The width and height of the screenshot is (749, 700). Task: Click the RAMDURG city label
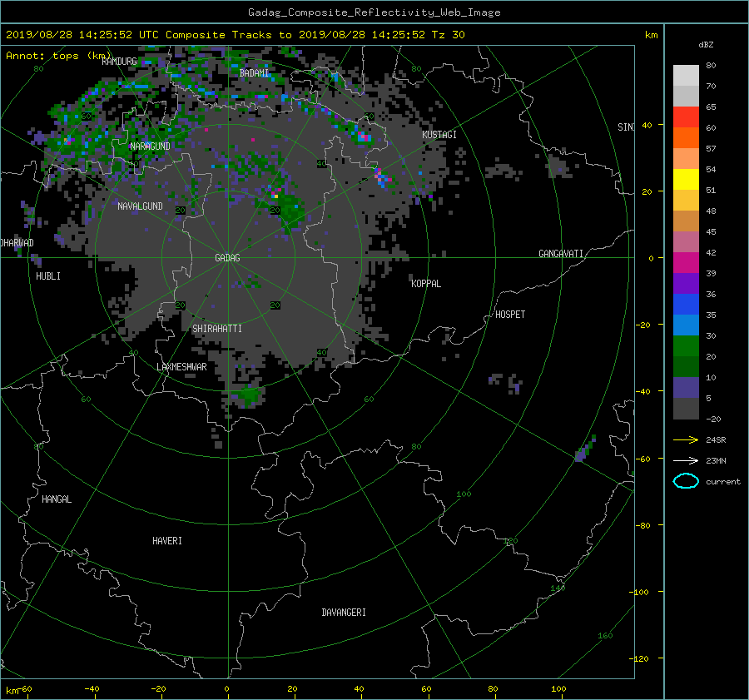(119, 62)
